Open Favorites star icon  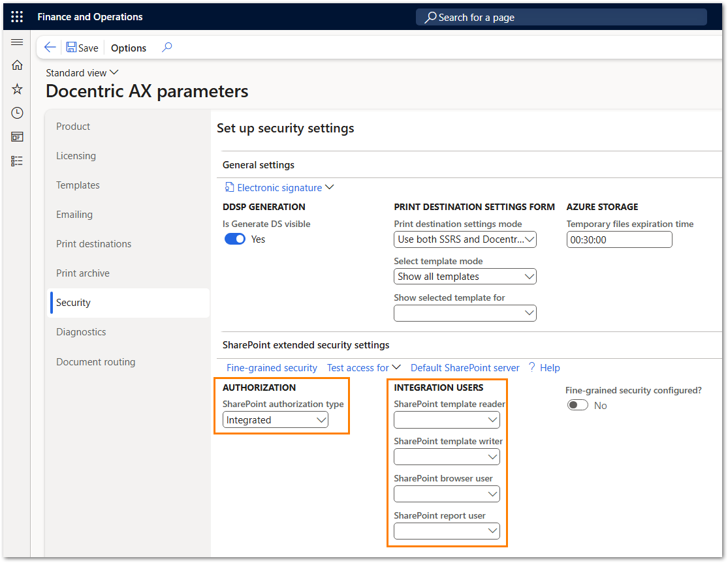coord(17,89)
